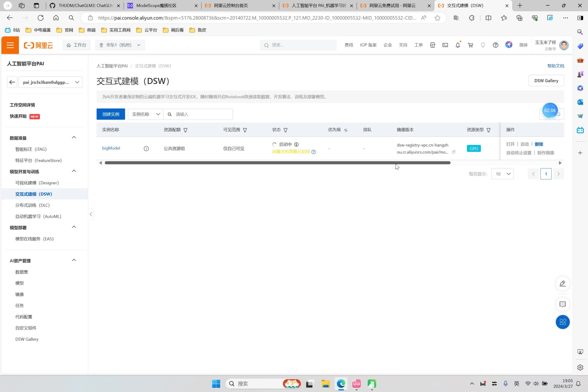Open 分布式训练 (DLC) in sidebar

[32, 205]
